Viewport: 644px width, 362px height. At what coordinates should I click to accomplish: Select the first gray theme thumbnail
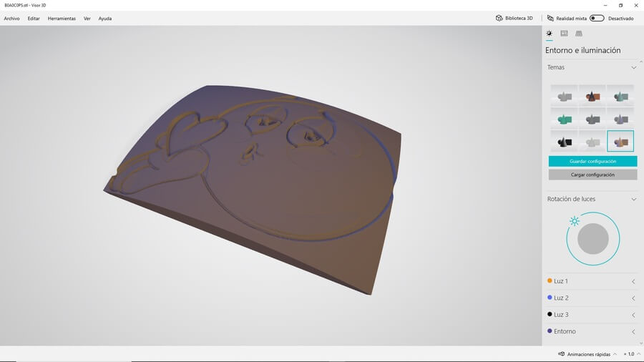click(565, 96)
